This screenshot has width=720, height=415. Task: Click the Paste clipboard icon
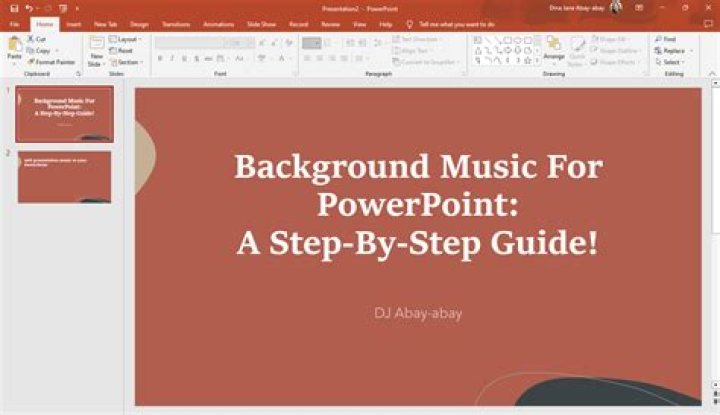[x=14, y=45]
